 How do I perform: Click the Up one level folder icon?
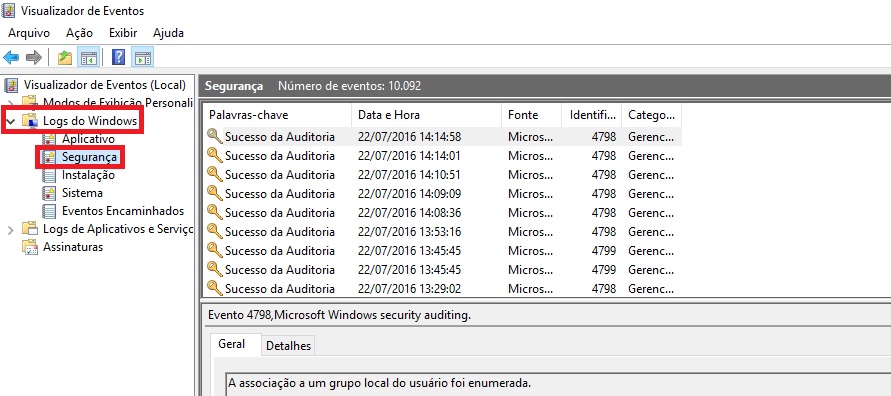pos(65,57)
